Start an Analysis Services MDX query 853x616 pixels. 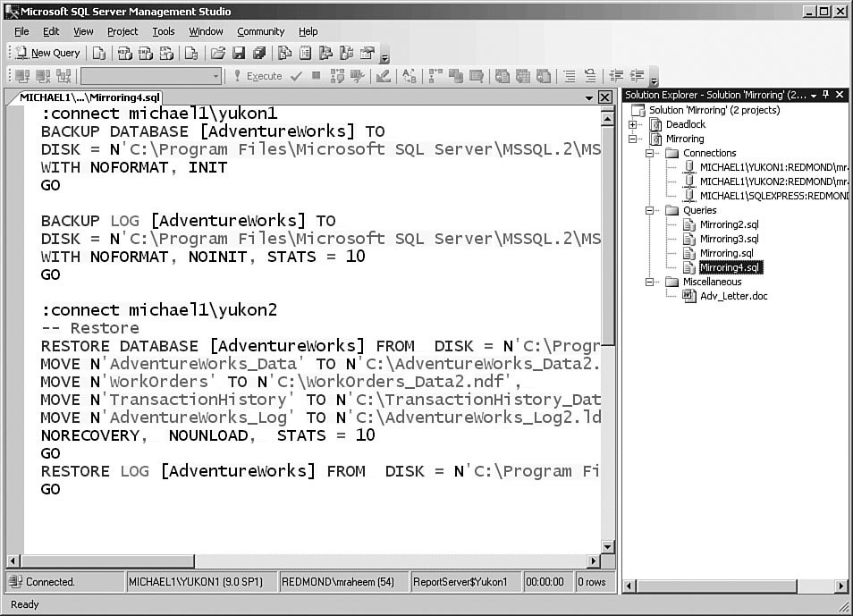pyautogui.click(x=125, y=53)
